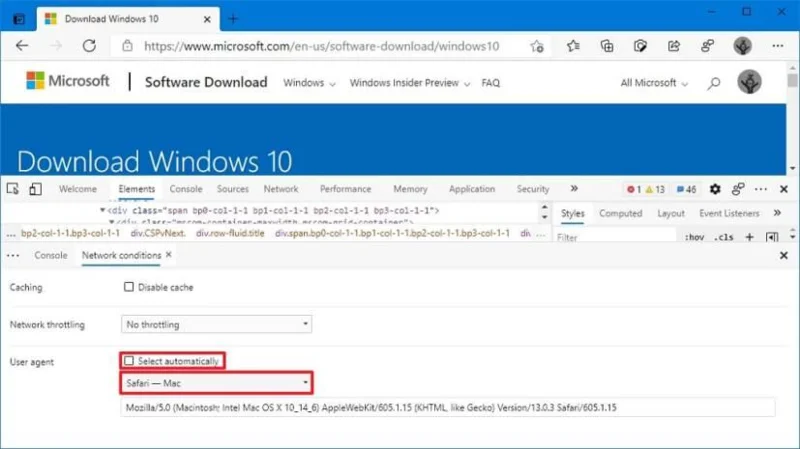Click the padlock site info icon

[128, 46]
